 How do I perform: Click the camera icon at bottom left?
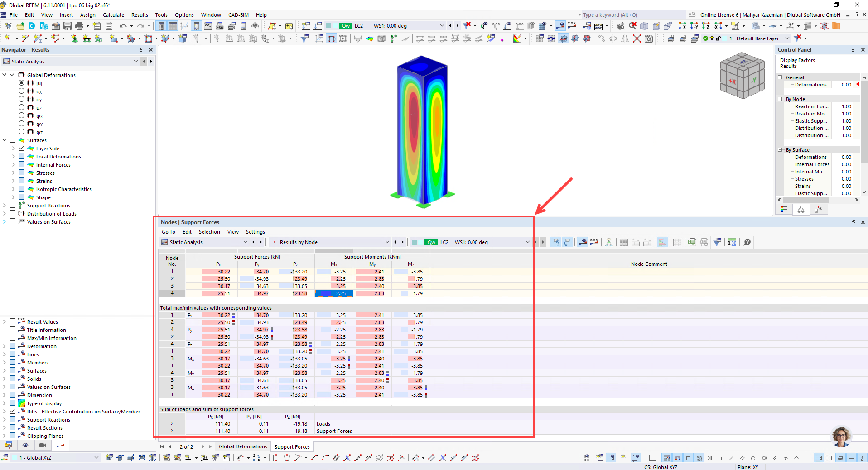(x=43, y=446)
